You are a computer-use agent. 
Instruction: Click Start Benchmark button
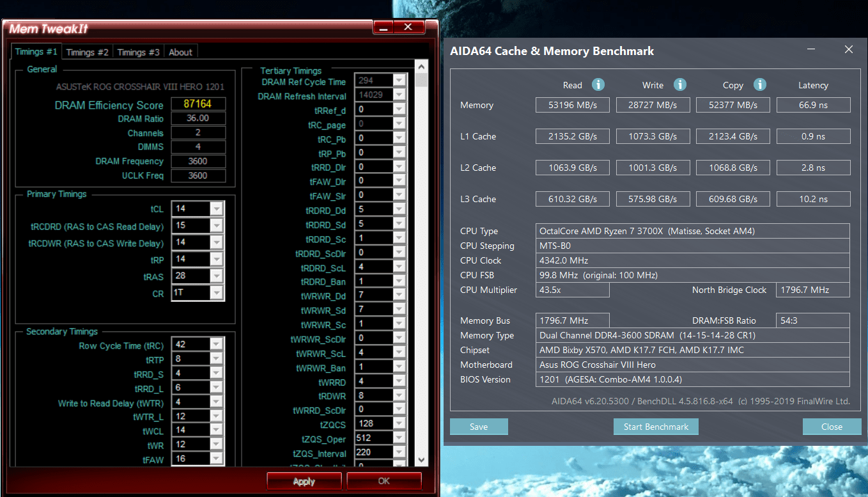pyautogui.click(x=656, y=427)
